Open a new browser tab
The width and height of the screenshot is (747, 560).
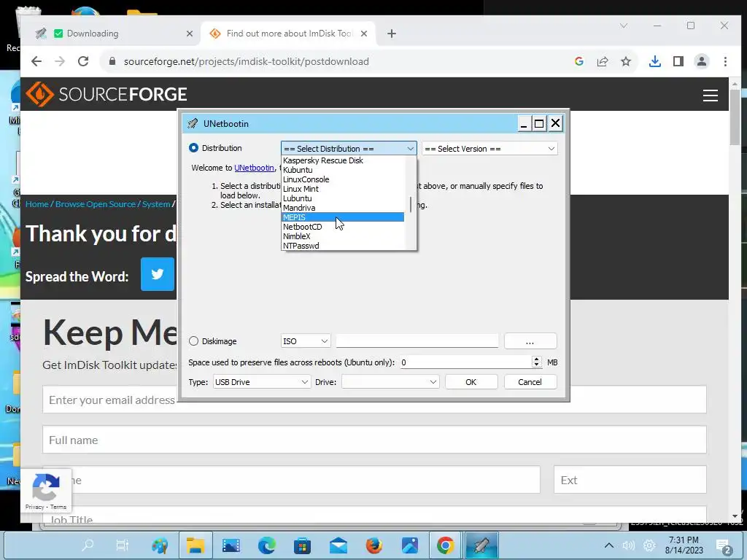click(x=392, y=34)
